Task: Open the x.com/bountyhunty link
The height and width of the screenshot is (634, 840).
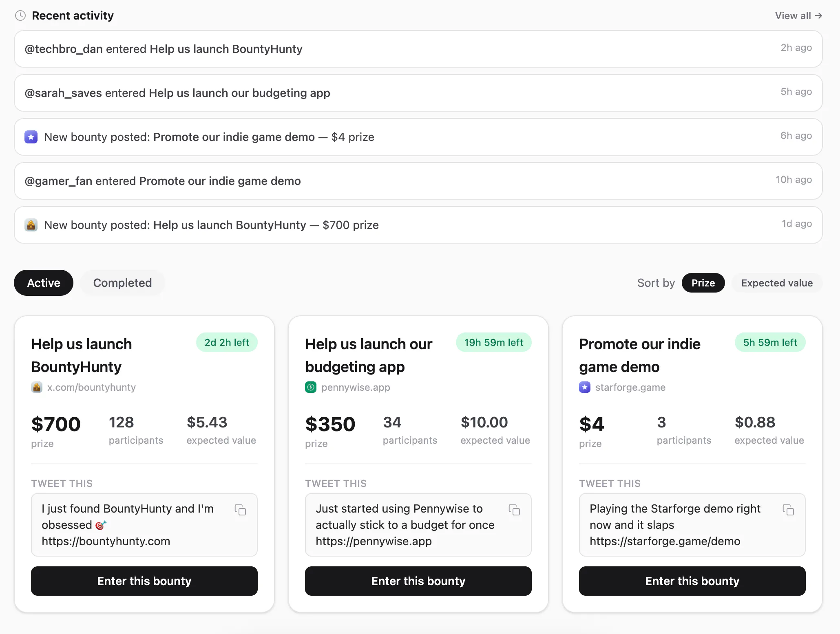Action: [91, 387]
